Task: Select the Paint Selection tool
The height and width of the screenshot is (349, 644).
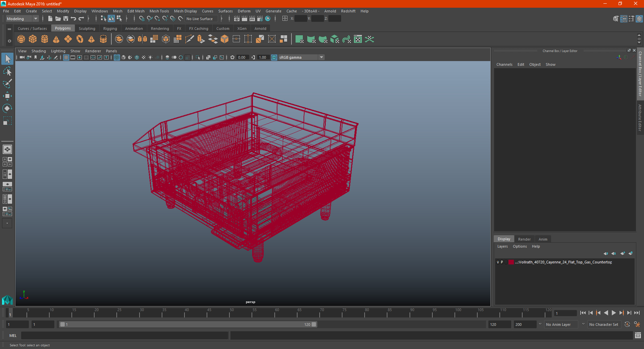Action: pyautogui.click(x=7, y=84)
